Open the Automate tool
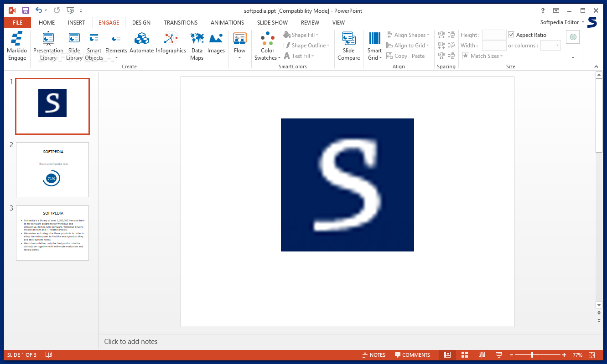 [x=141, y=43]
